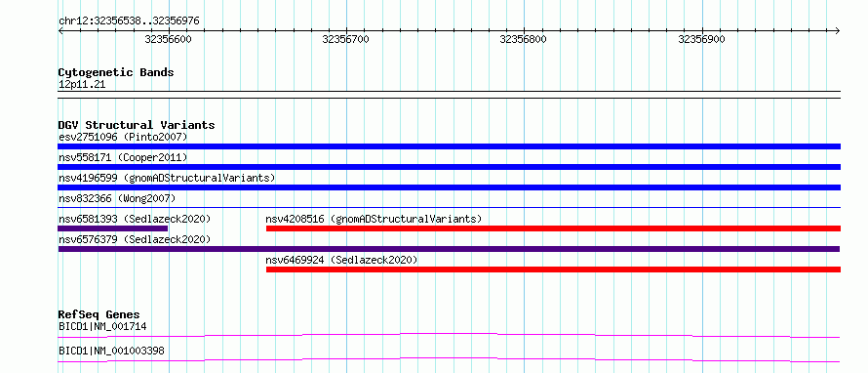The height and width of the screenshot is (373, 868).
Task: Open the BICD1|NM_001003398 transcript label
Action: point(111,351)
